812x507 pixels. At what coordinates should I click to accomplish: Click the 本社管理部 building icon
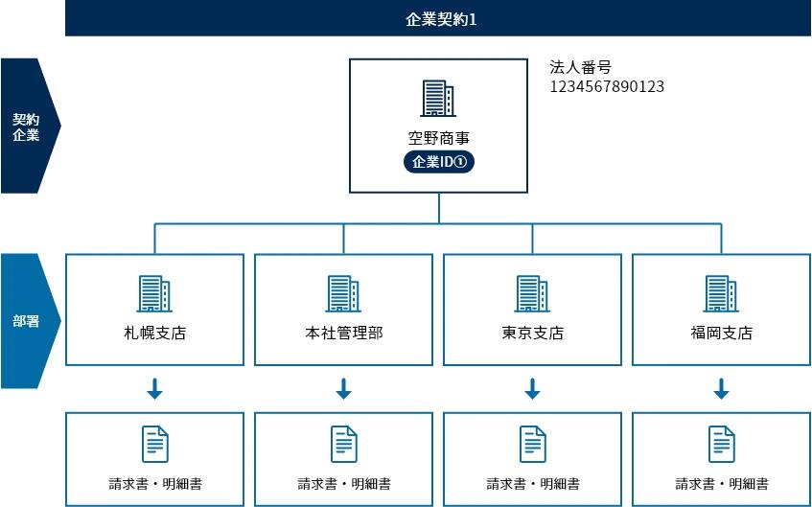(343, 293)
